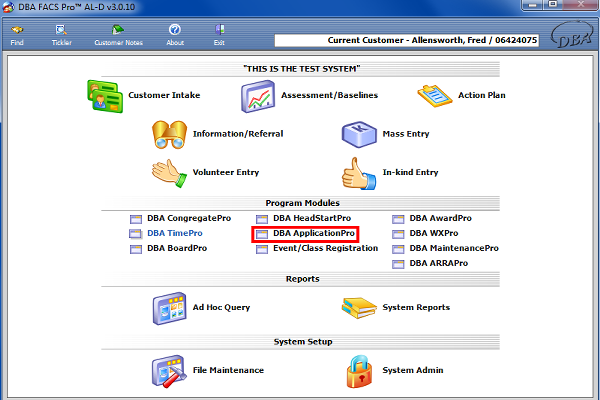Click the window icon beside DBA MaintenancePro

point(398,249)
